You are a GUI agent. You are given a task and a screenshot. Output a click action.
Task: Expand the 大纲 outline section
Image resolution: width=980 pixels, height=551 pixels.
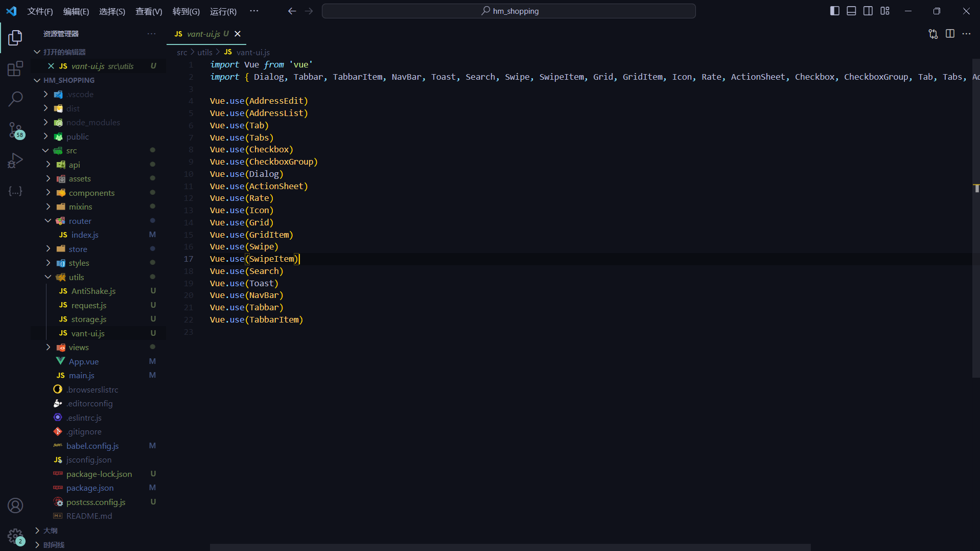(x=98, y=531)
